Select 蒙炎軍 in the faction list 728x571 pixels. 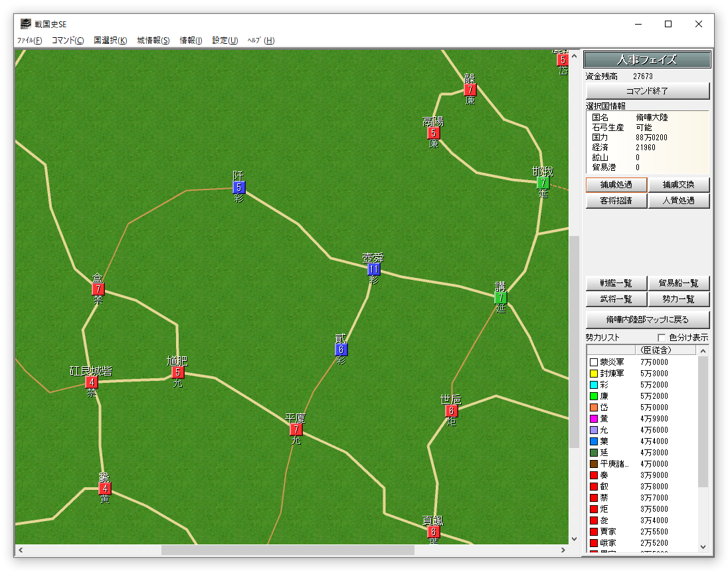(612, 362)
